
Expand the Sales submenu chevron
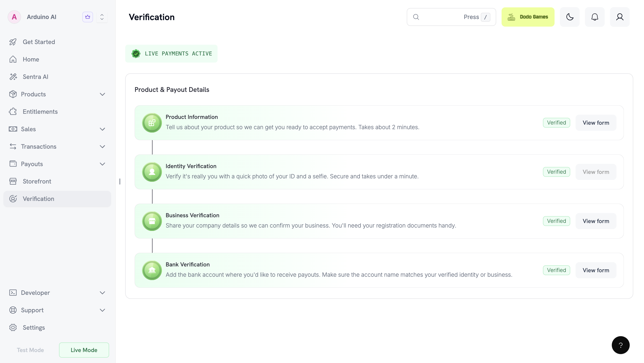pos(102,129)
